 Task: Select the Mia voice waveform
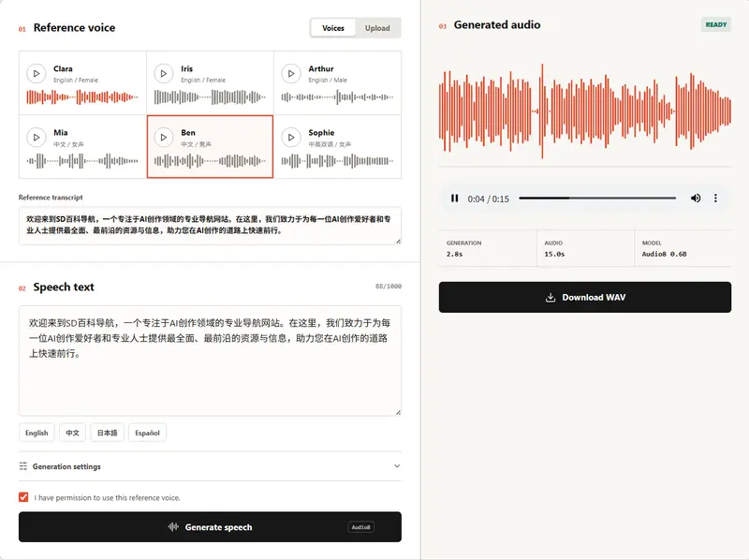82,161
